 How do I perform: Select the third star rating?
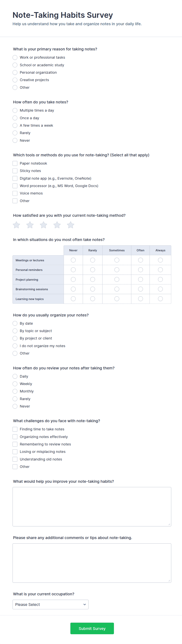click(x=44, y=225)
